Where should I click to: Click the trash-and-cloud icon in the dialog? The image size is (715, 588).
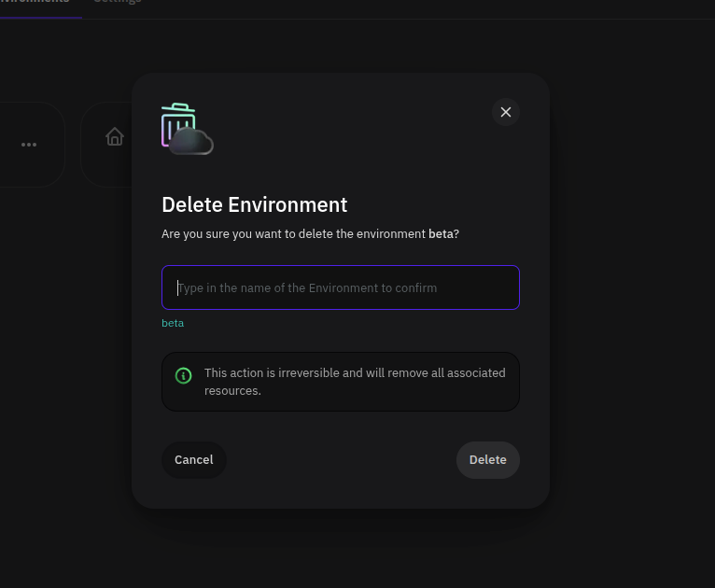coord(187,129)
